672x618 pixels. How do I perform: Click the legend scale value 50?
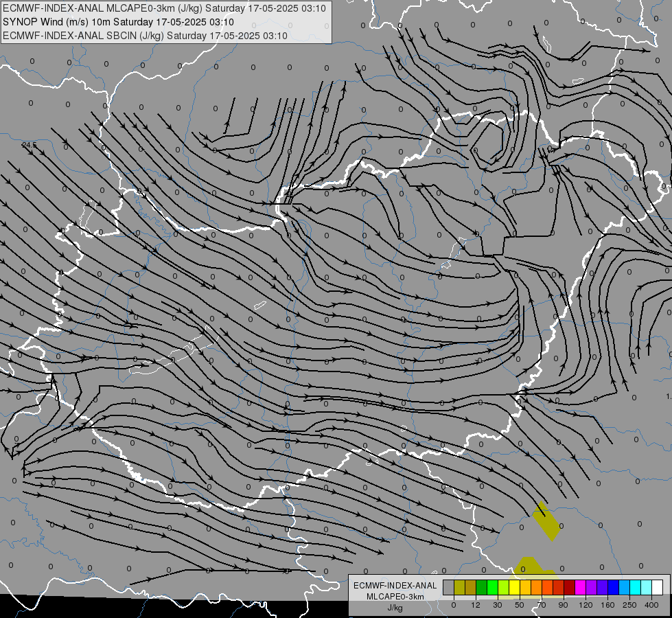520,605
